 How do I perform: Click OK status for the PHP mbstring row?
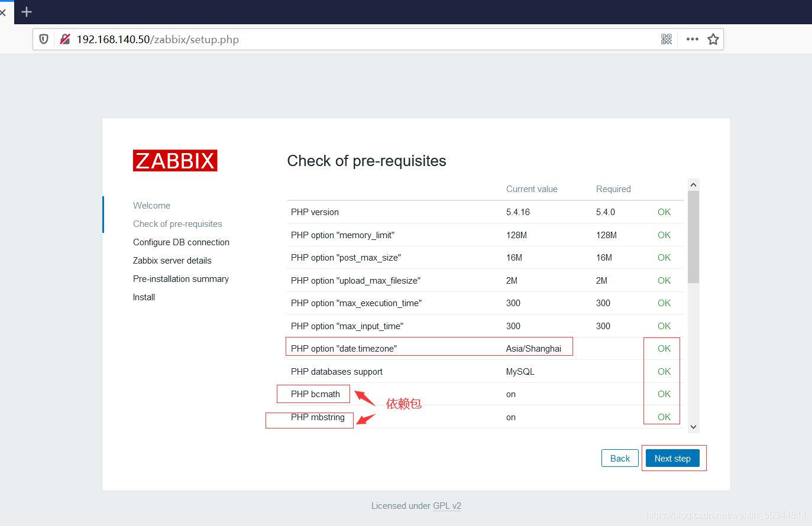[664, 417]
